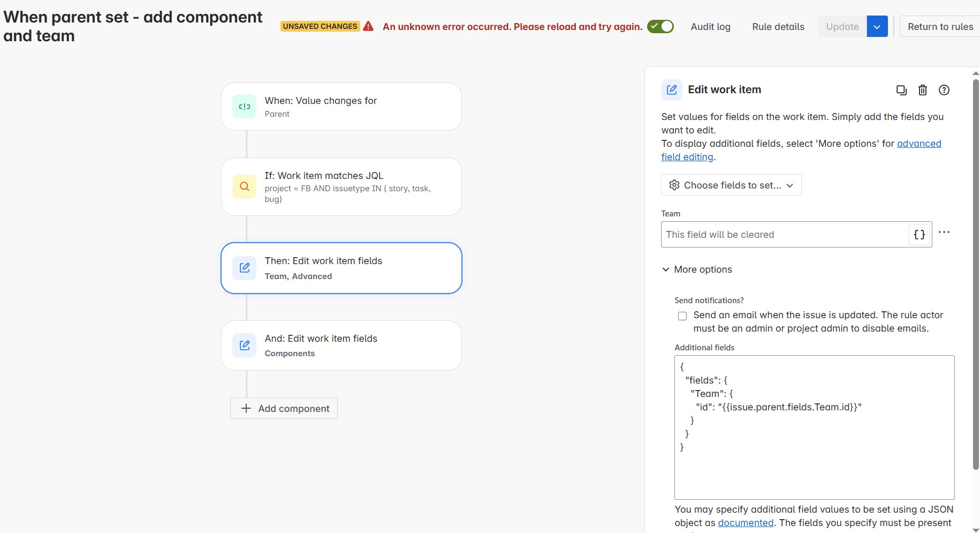Click the Return to rules button
This screenshot has width=980, height=533.
(940, 27)
